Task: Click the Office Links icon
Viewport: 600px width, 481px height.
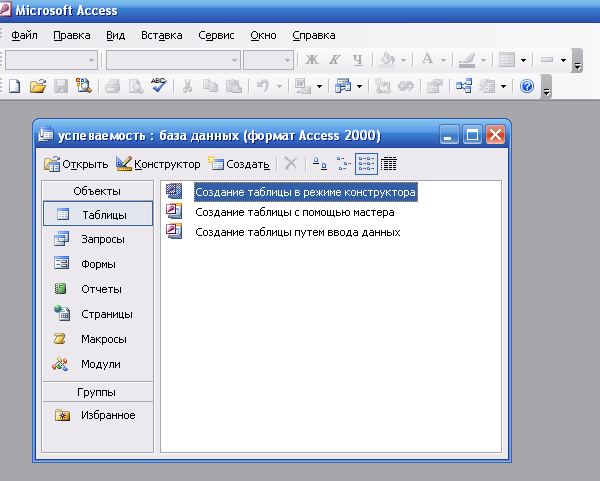Action: click(302, 86)
